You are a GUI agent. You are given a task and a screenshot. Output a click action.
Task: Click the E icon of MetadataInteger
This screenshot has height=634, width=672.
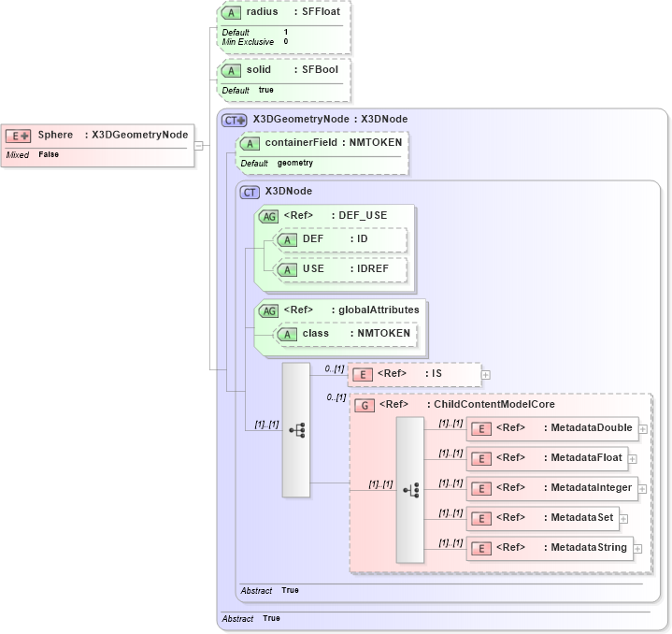pos(481,489)
